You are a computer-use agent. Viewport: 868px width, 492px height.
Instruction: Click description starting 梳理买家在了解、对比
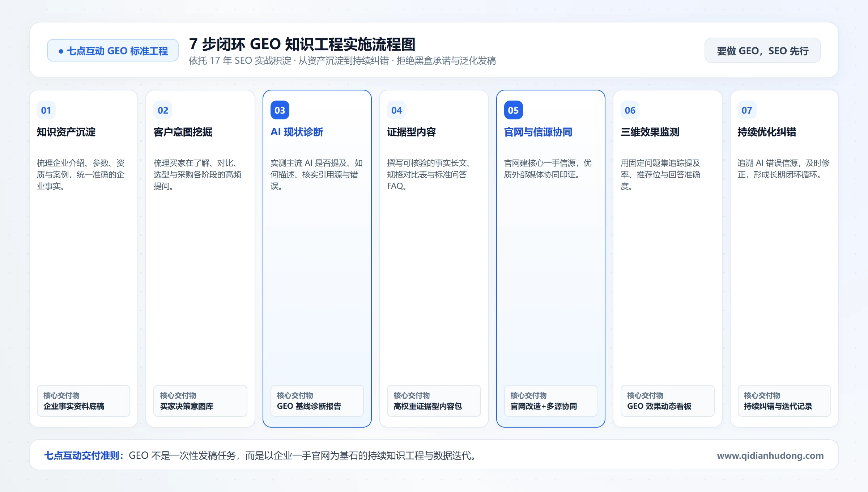(x=197, y=174)
